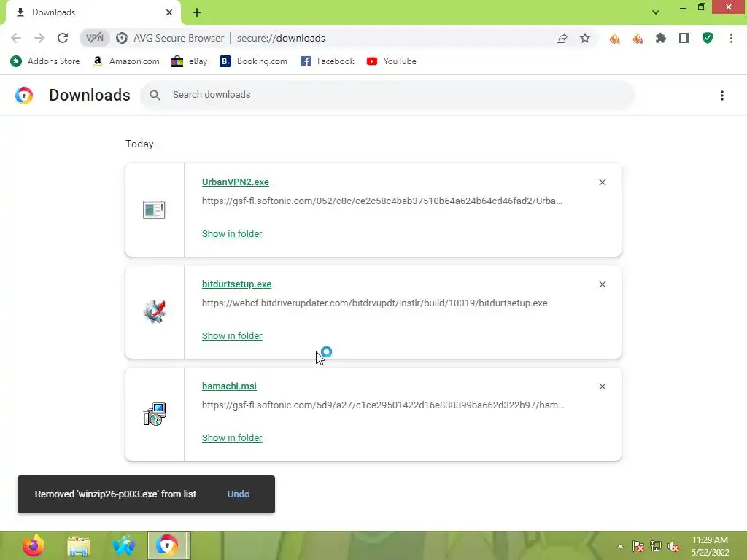Launch Firefox from the taskbar
Viewport: 747px width, 560px height.
click(x=34, y=545)
